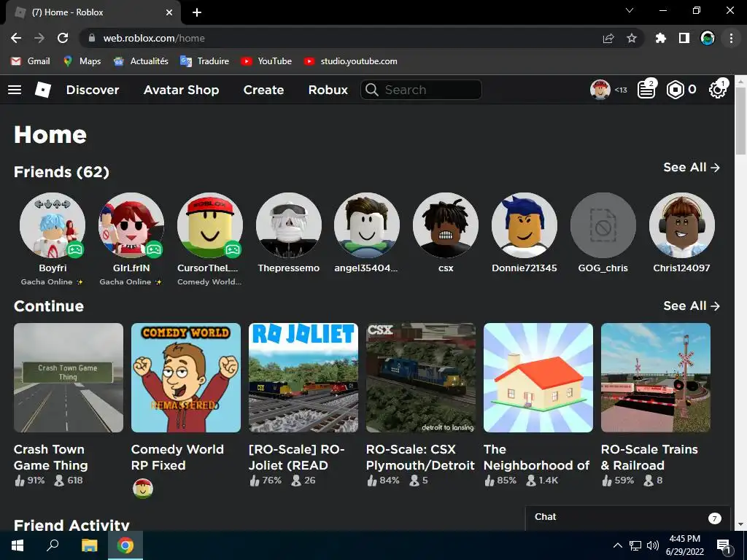Focus the Roblox Search field
Screen dimensions: 747x560
pyautogui.click(x=421, y=90)
